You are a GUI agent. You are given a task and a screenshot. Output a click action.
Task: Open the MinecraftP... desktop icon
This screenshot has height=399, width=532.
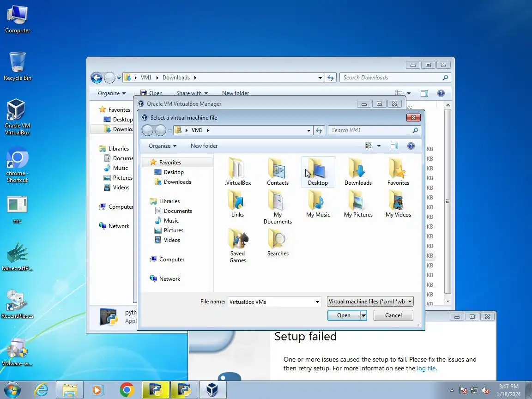[17, 257]
